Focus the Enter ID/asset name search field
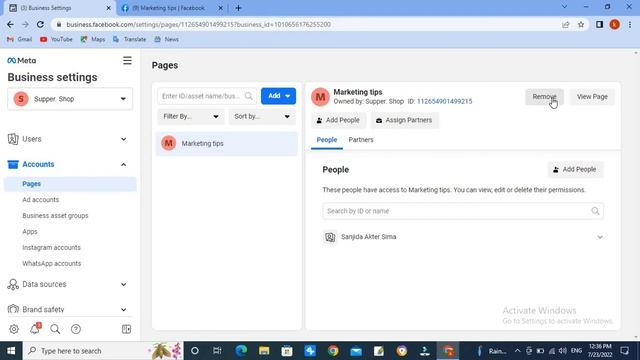 click(x=207, y=96)
